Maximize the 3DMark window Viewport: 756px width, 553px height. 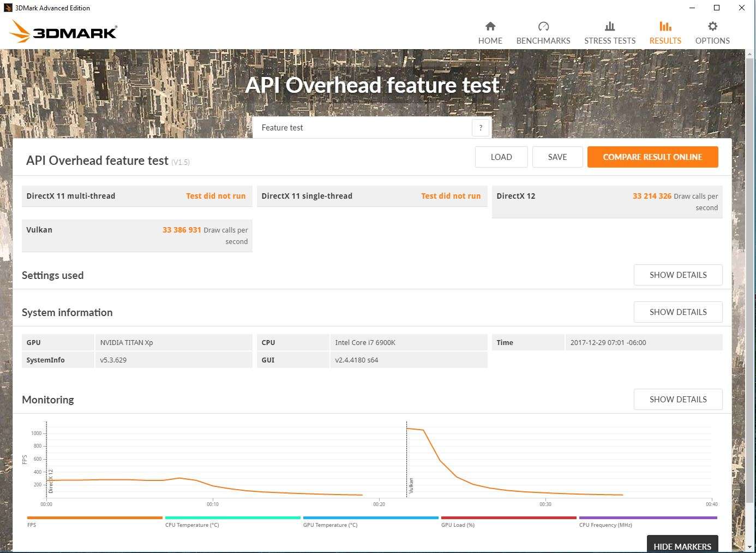(717, 8)
